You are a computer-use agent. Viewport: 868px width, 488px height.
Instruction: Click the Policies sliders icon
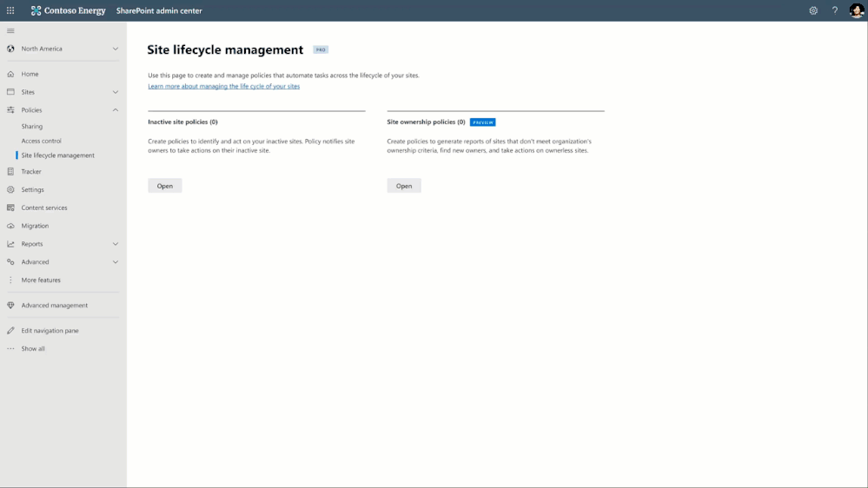10,110
